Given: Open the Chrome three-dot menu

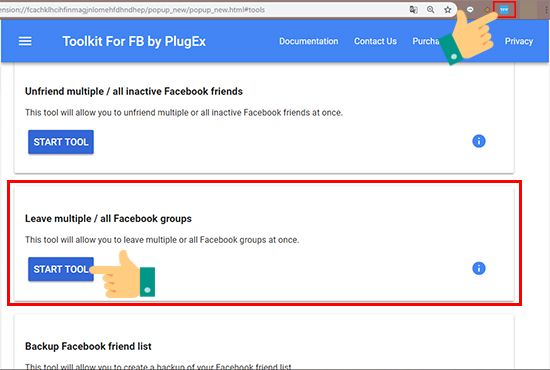Looking at the screenshot, I should click(x=547, y=10).
